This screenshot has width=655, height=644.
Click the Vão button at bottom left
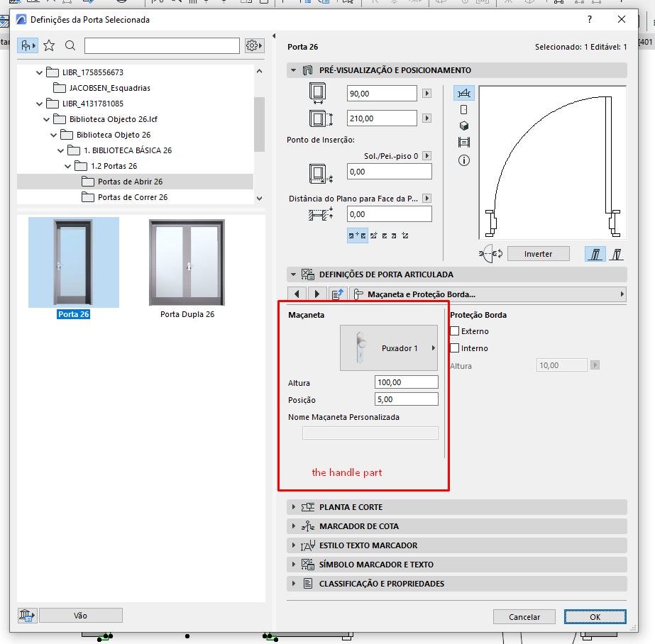(x=80, y=615)
